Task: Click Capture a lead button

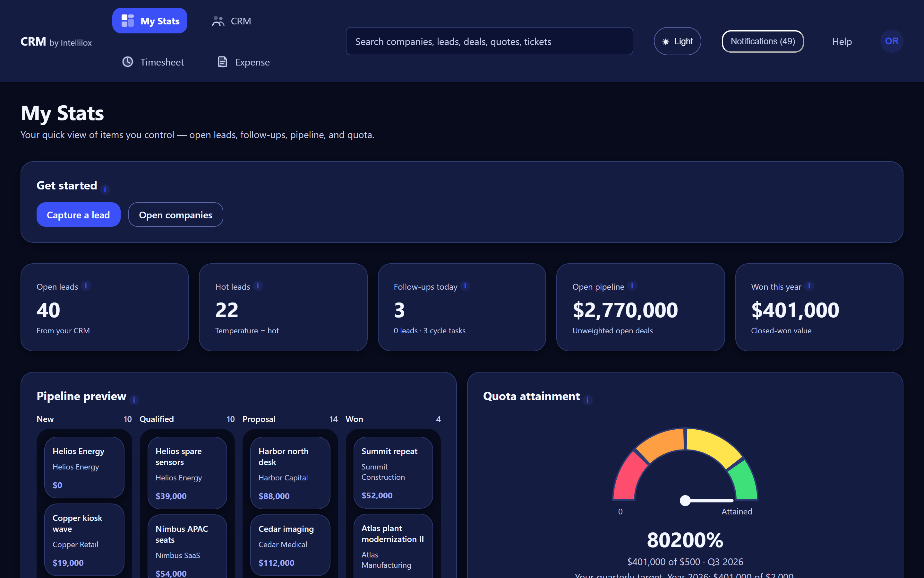Action: 78,215
